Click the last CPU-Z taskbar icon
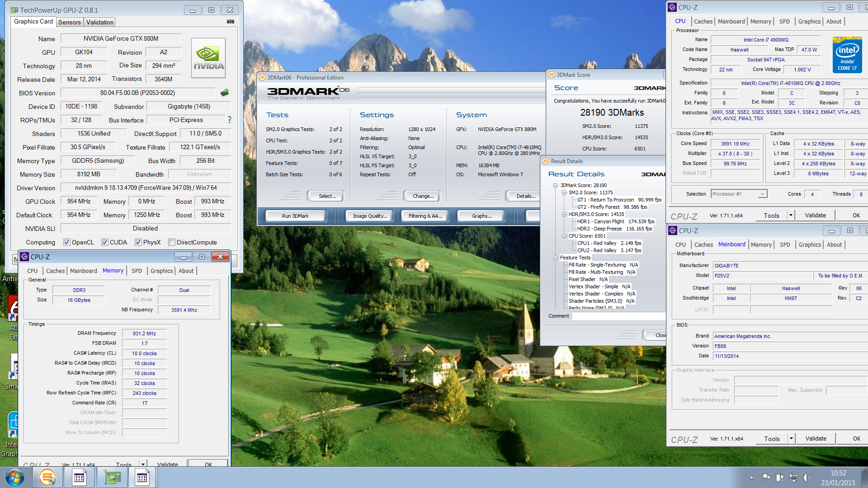The width and height of the screenshot is (868, 488). [x=142, y=478]
